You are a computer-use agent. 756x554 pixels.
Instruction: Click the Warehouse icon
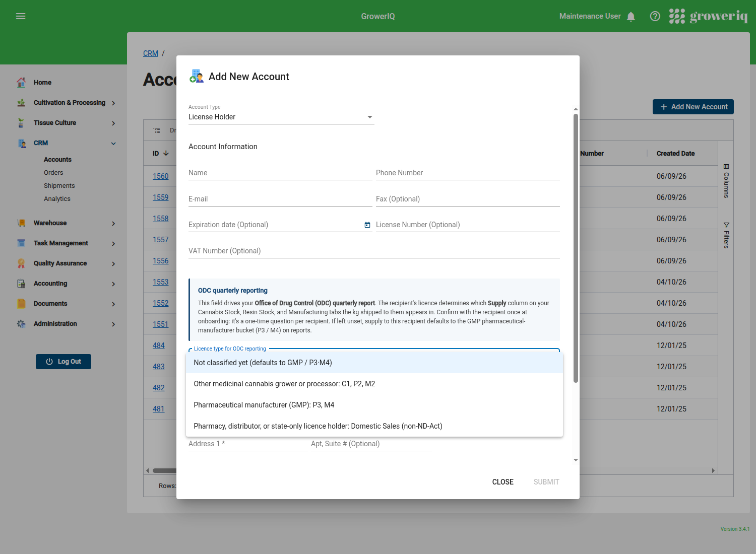[x=21, y=223]
